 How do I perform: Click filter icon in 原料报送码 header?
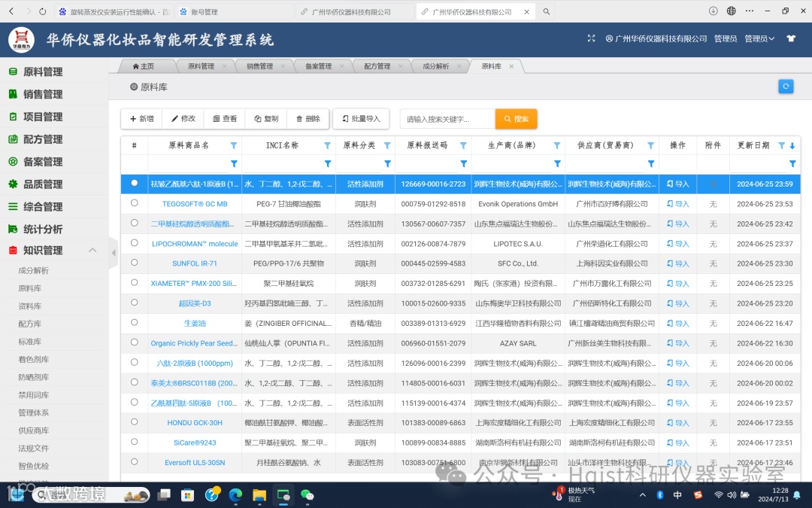(x=463, y=146)
